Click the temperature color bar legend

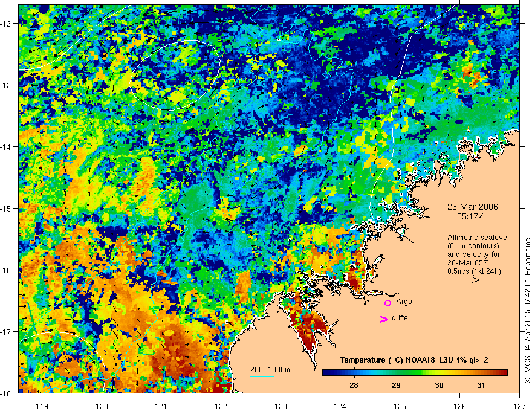(415, 373)
